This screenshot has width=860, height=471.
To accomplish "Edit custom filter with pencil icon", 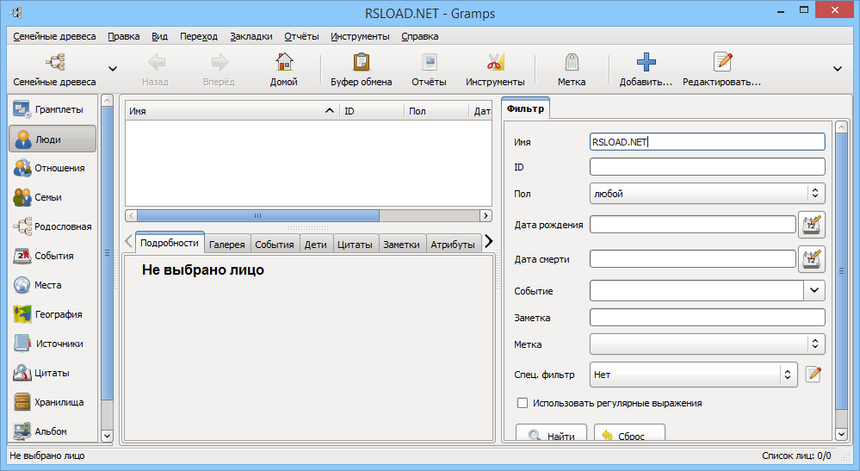I will click(x=814, y=375).
